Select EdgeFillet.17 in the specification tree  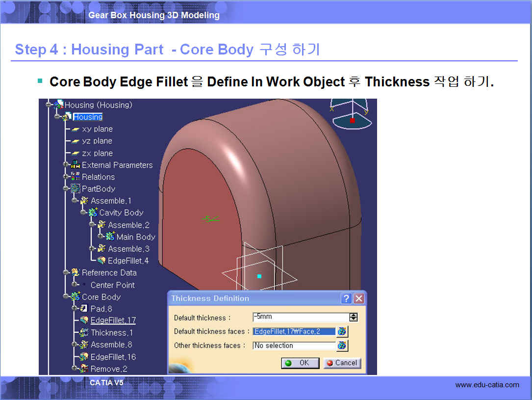point(113,320)
